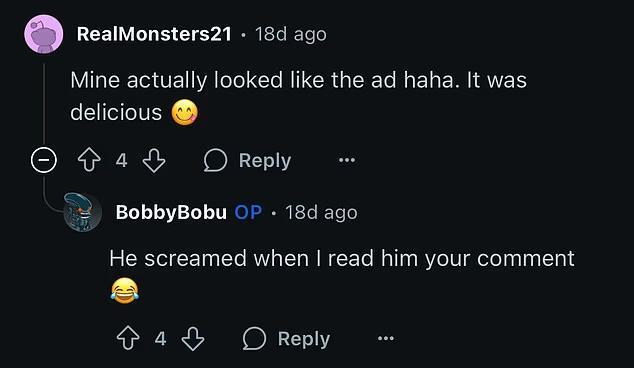This screenshot has height=368, width=634.
Task: Click the laughing-crying emoji in BobbyBobu's reply
Action: (125, 290)
